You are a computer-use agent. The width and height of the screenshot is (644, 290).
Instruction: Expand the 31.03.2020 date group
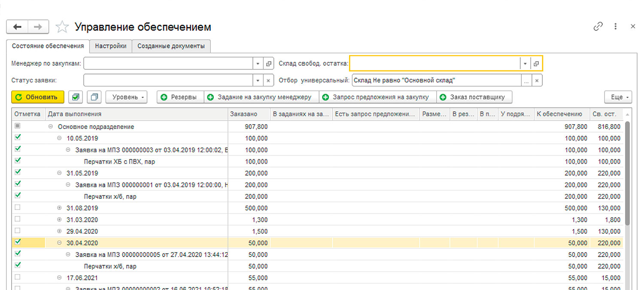click(x=60, y=220)
